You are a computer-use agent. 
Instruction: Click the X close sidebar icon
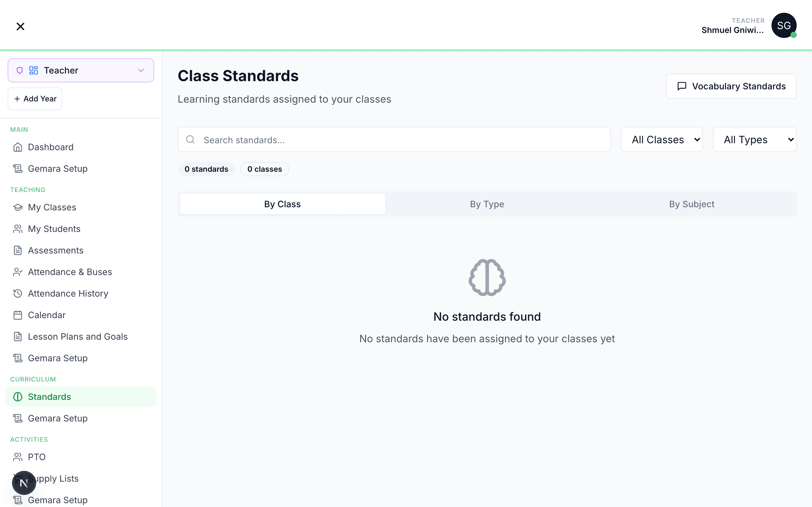tap(21, 26)
